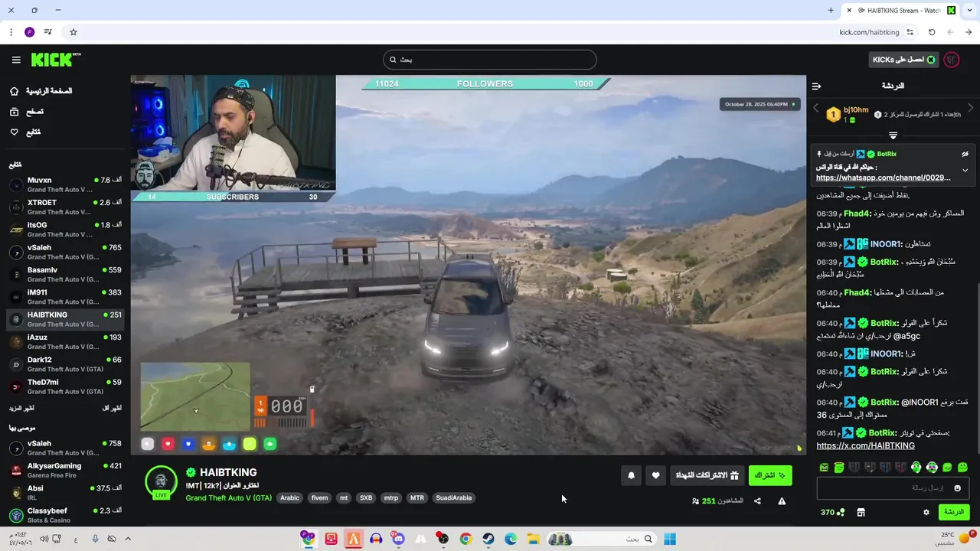Click the gift subscriptions button

click(x=707, y=475)
